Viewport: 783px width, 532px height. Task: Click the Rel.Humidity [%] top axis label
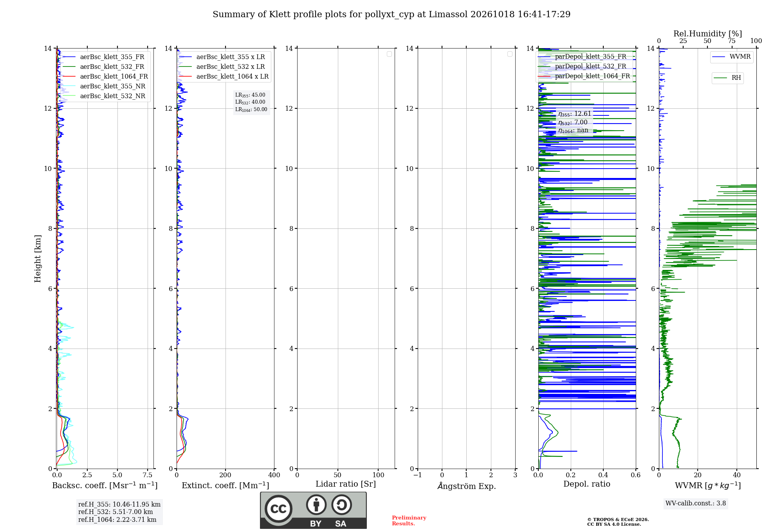tap(708, 34)
